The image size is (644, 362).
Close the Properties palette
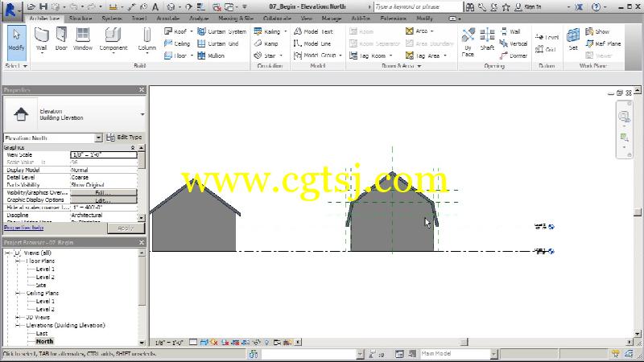pyautogui.click(x=142, y=89)
